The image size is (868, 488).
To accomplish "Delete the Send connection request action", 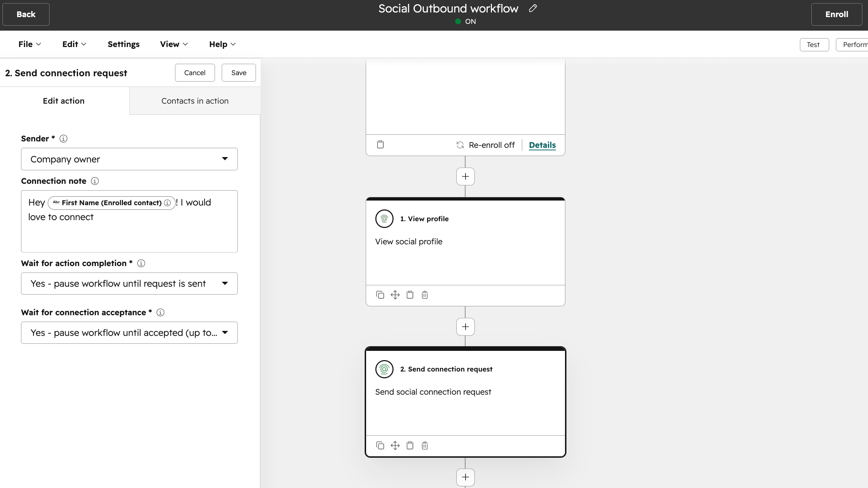I will pos(425,446).
